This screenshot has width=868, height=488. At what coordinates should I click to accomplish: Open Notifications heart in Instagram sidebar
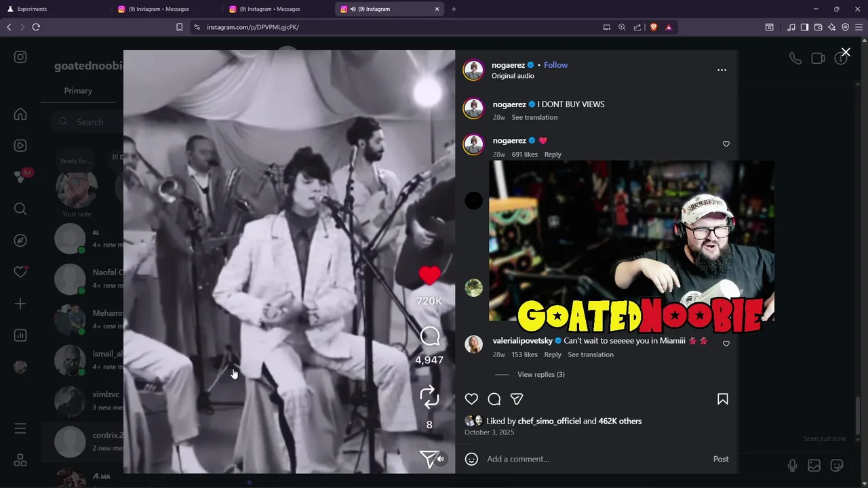[20, 272]
